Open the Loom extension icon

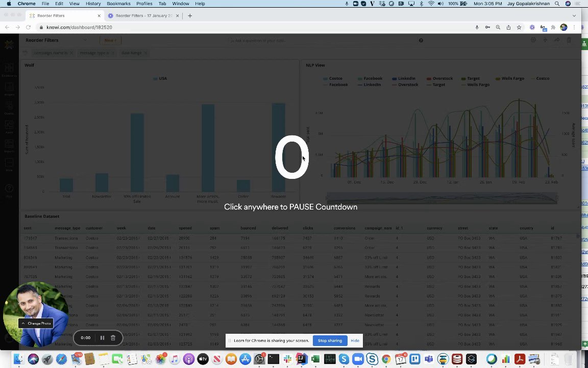(x=532, y=28)
